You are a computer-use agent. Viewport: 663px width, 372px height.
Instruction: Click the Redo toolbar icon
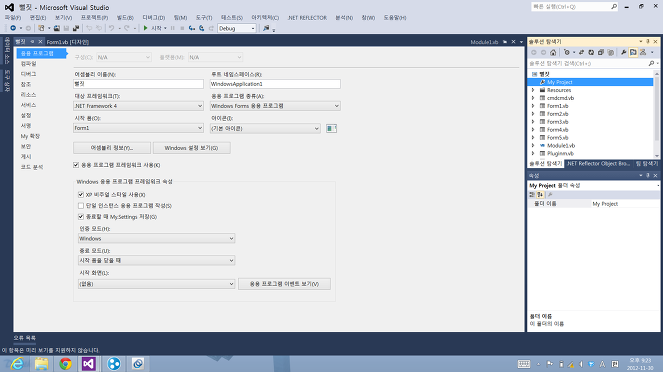pyautogui.click(x=127, y=28)
